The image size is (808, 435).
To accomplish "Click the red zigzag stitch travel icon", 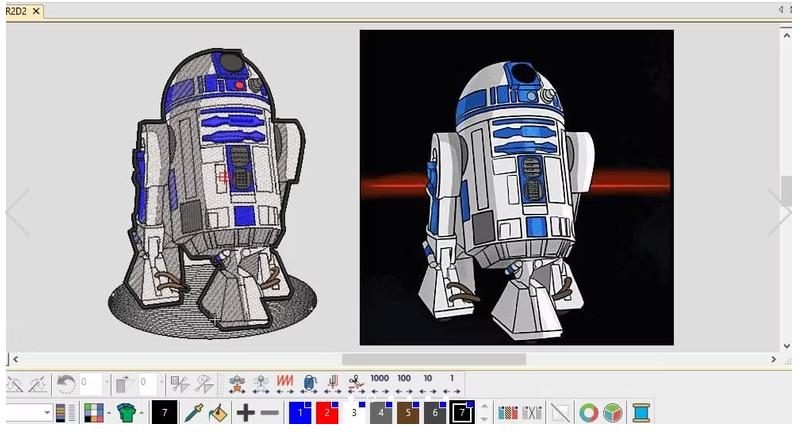I will point(284,384).
